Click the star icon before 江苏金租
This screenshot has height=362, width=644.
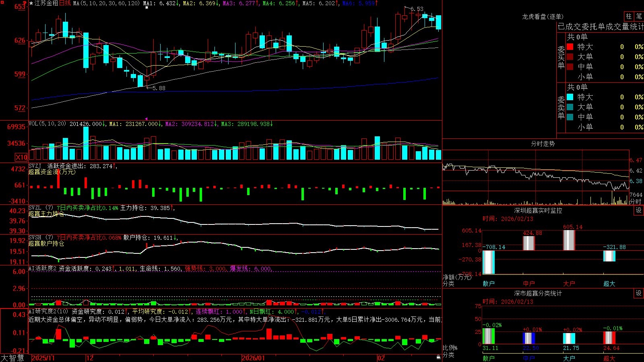pyautogui.click(x=31, y=3)
